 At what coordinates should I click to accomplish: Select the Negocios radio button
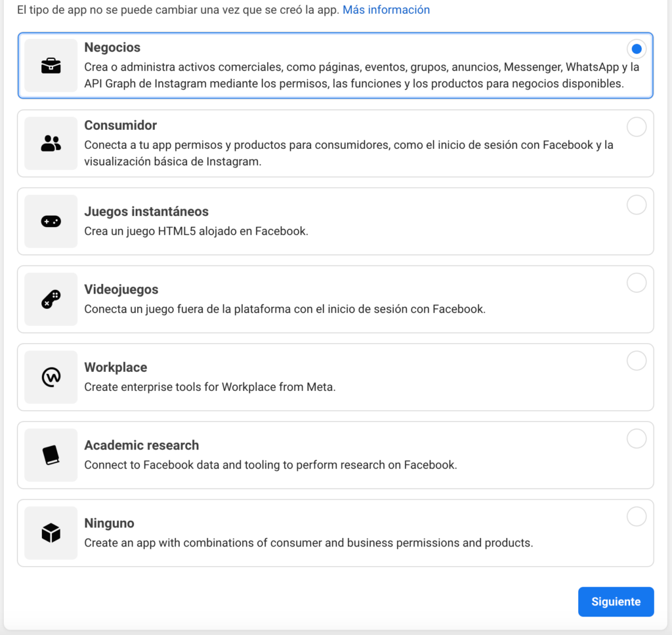coord(636,49)
